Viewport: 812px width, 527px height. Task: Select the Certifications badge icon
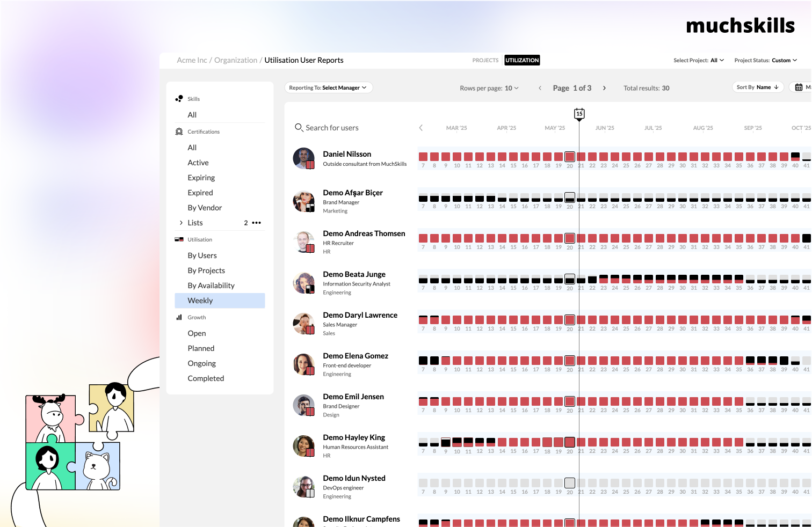[x=179, y=131]
